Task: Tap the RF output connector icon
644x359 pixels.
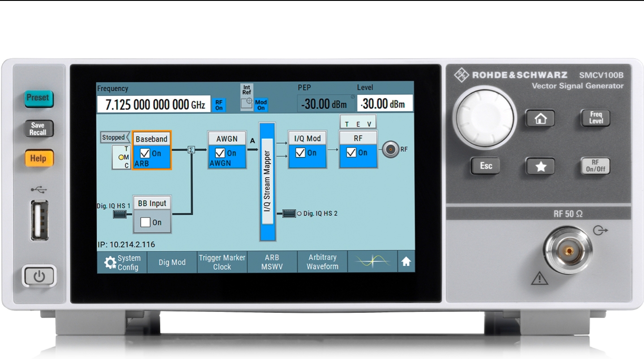Action: pyautogui.click(x=390, y=150)
